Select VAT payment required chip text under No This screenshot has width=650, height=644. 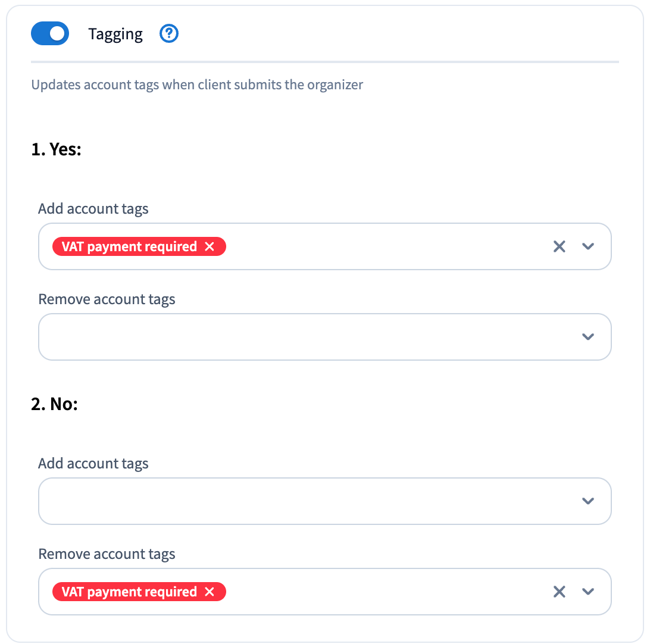129,592
